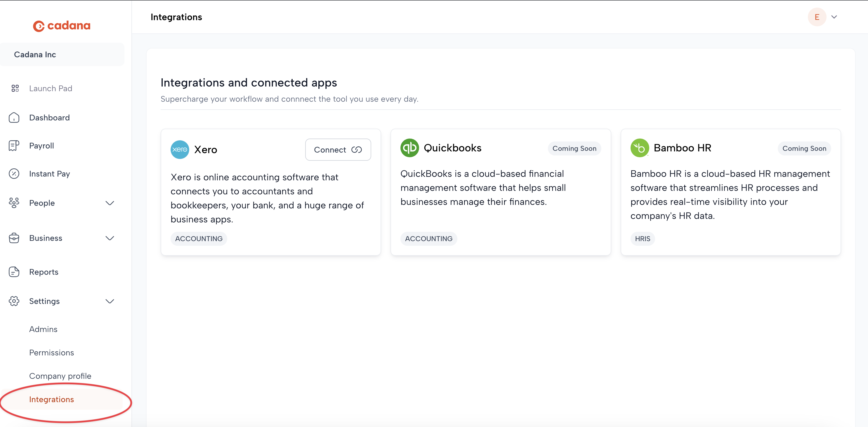Open the user account dropdown arrow

834,17
